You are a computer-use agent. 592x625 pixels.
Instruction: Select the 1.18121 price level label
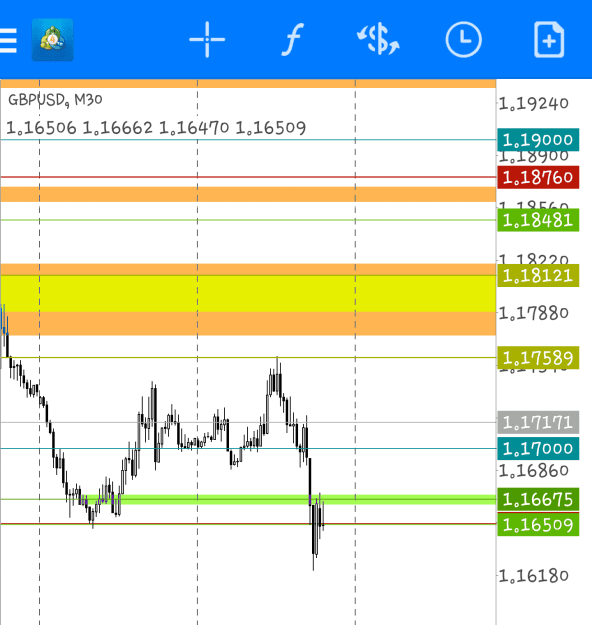pyautogui.click(x=538, y=275)
